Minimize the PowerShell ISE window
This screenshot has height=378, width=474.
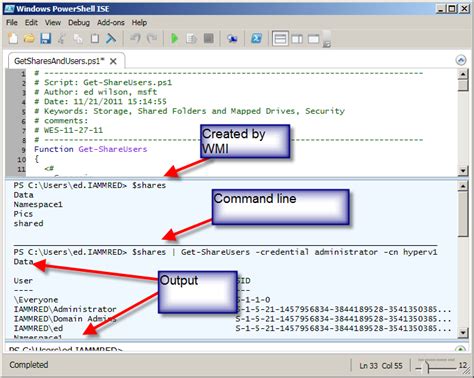click(441, 9)
